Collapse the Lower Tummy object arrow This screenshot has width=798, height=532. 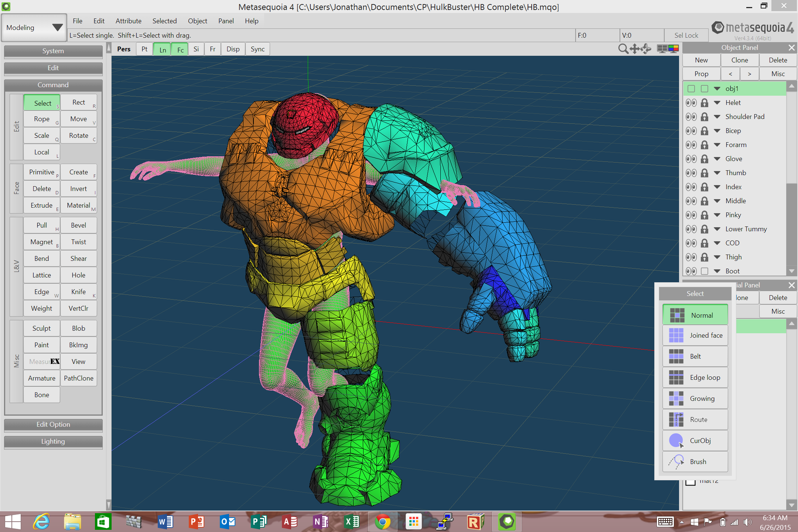[x=717, y=229]
